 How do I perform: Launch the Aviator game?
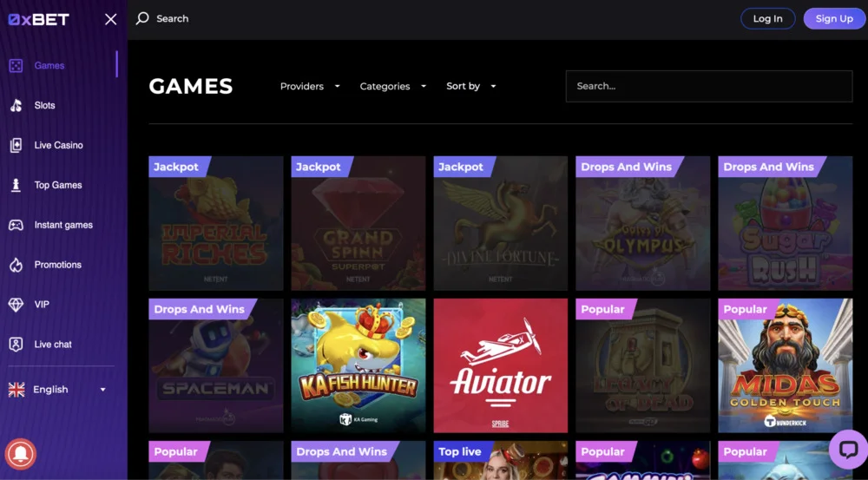point(501,365)
